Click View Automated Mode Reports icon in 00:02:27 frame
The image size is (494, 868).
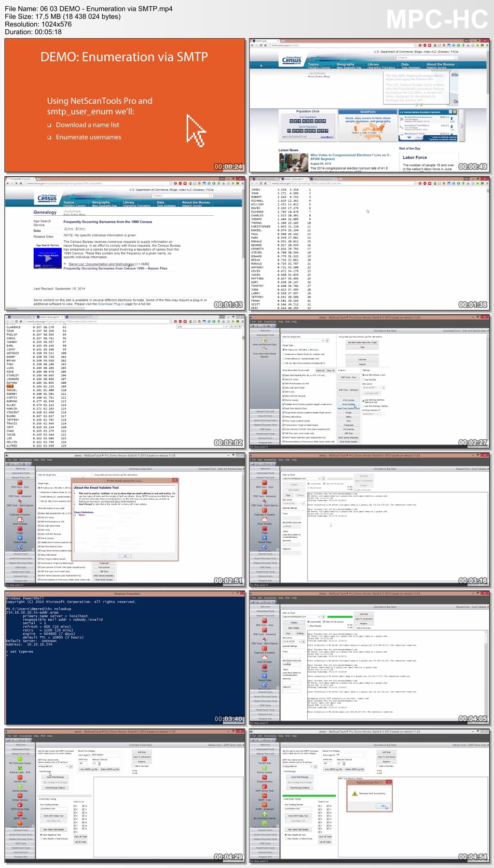(265, 350)
